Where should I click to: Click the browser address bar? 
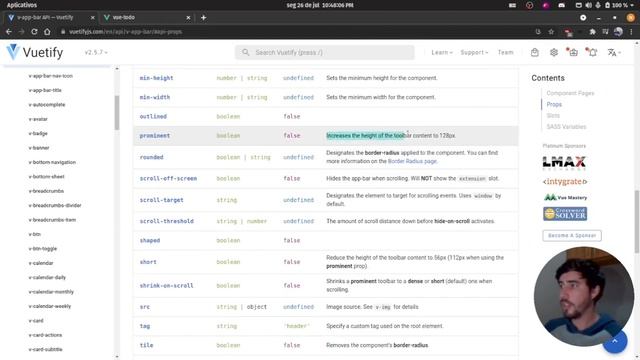pyautogui.click(x=294, y=31)
